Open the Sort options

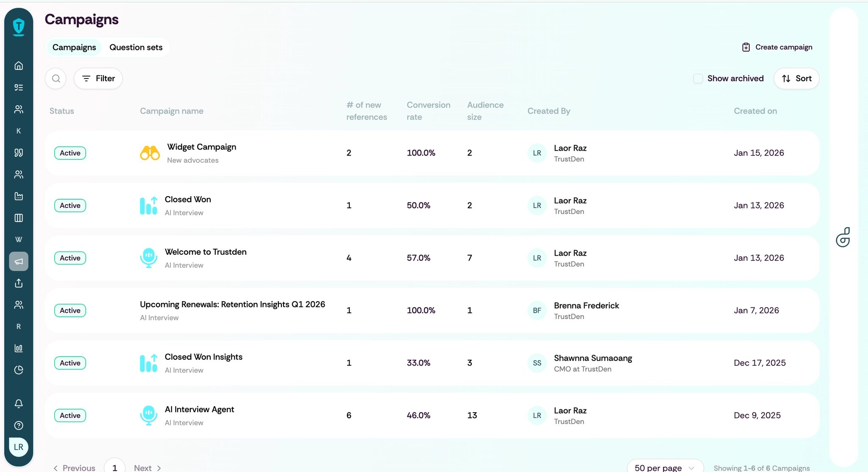click(x=796, y=78)
